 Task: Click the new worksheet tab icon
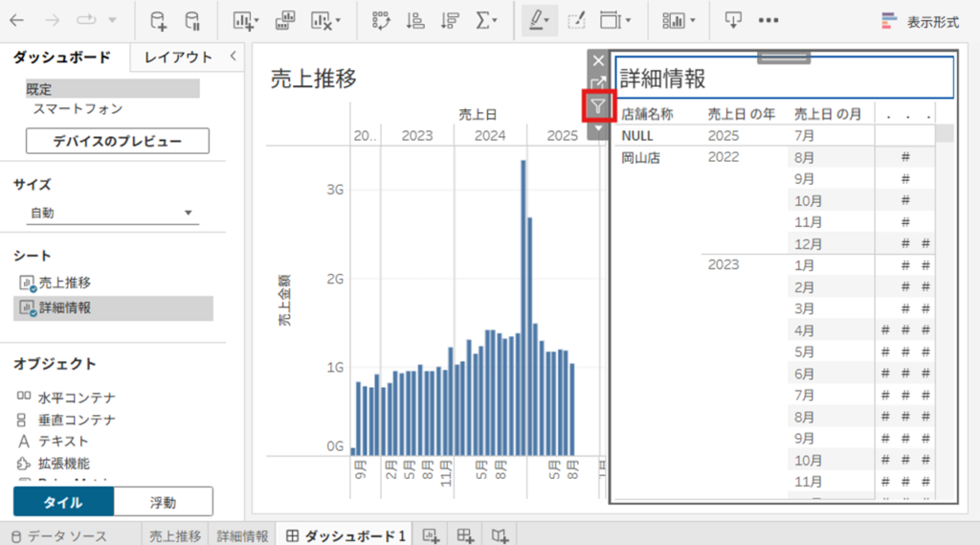click(431, 535)
